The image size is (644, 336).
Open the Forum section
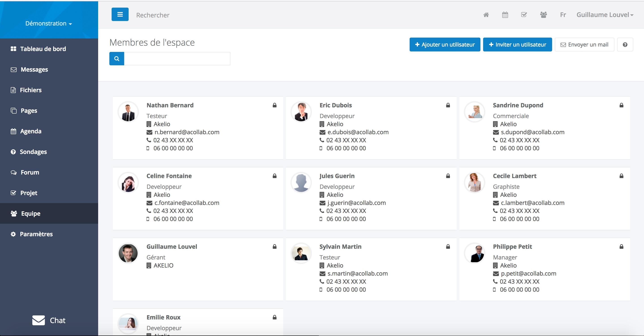[30, 172]
